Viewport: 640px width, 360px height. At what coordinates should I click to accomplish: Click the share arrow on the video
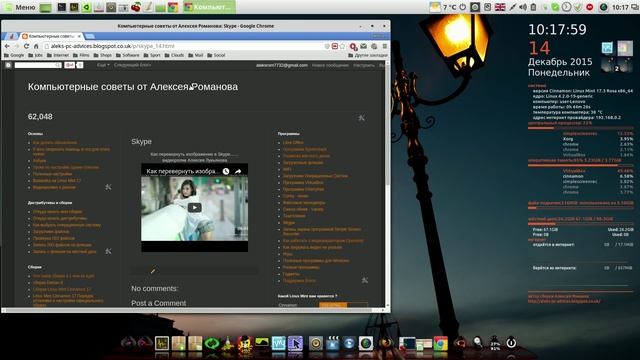238,171
